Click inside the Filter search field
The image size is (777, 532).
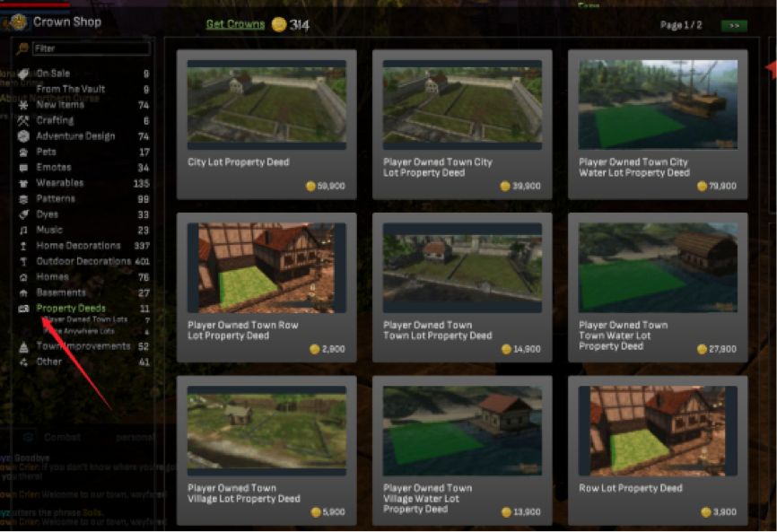(92, 48)
